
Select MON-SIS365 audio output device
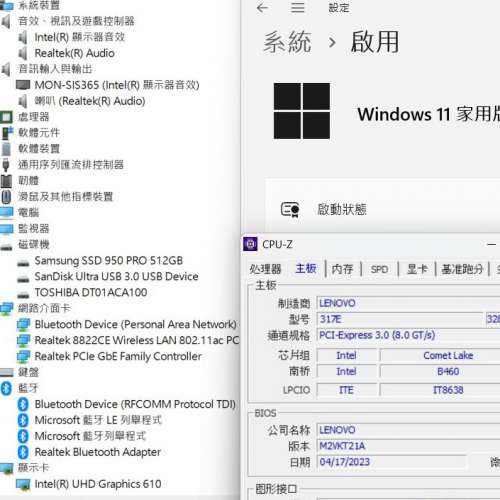point(117,85)
